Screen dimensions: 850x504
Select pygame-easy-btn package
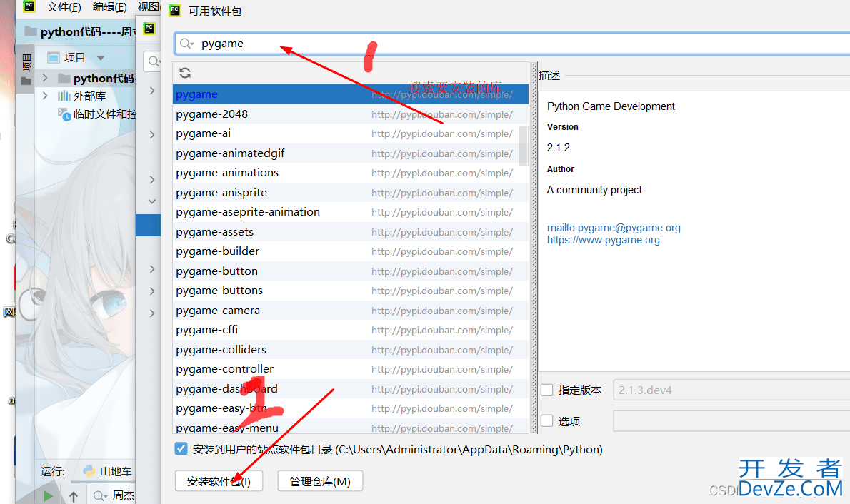[x=350, y=408]
